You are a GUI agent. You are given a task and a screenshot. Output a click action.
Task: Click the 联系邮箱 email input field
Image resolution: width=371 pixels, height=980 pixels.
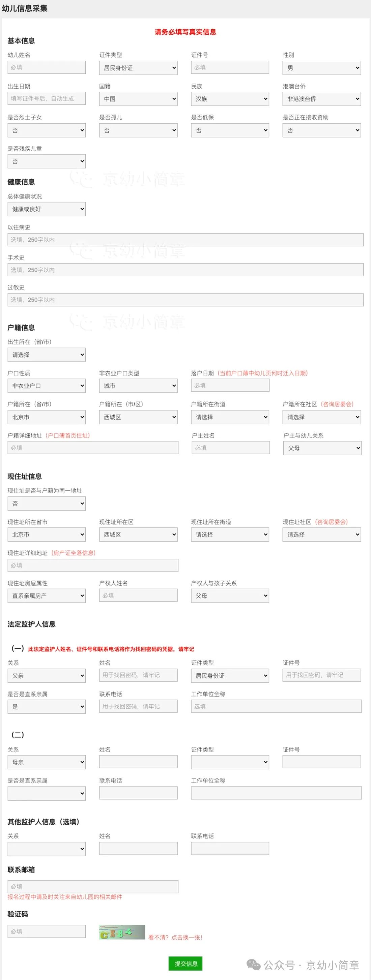(x=93, y=886)
